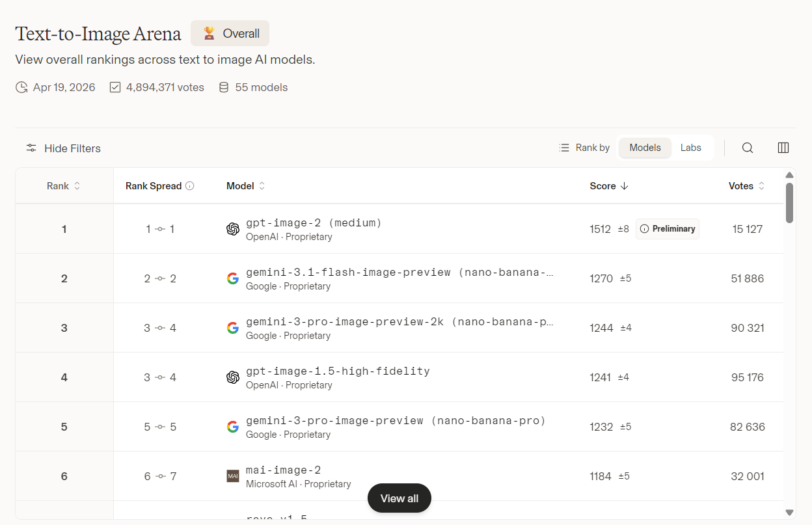Click the Text-to-Image Arena heading

point(98,34)
